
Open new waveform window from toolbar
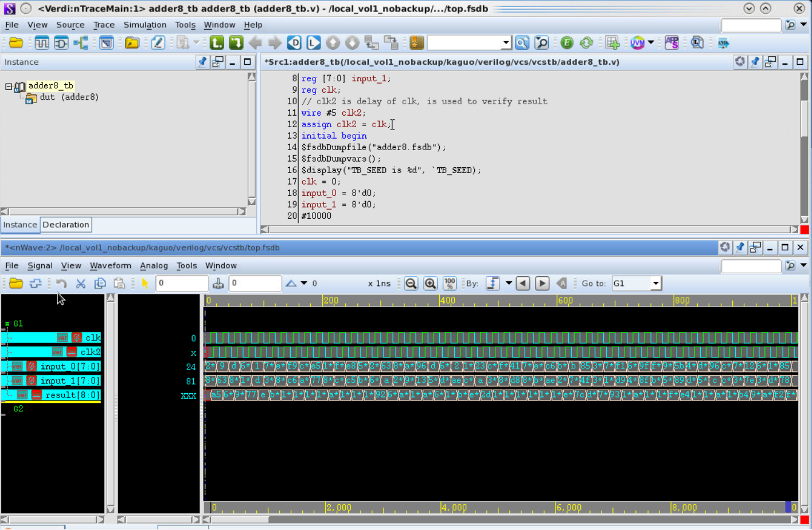coord(42,43)
